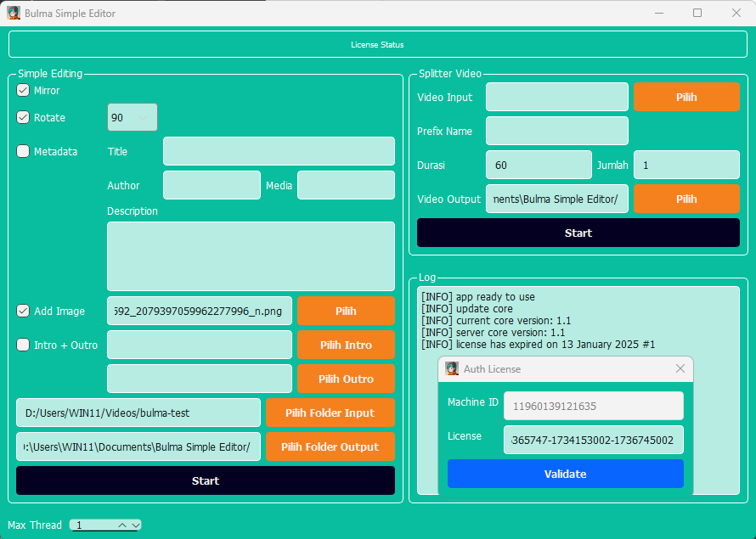Click the Video Output path field
Image resolution: width=756 pixels, height=539 pixels.
click(557, 199)
